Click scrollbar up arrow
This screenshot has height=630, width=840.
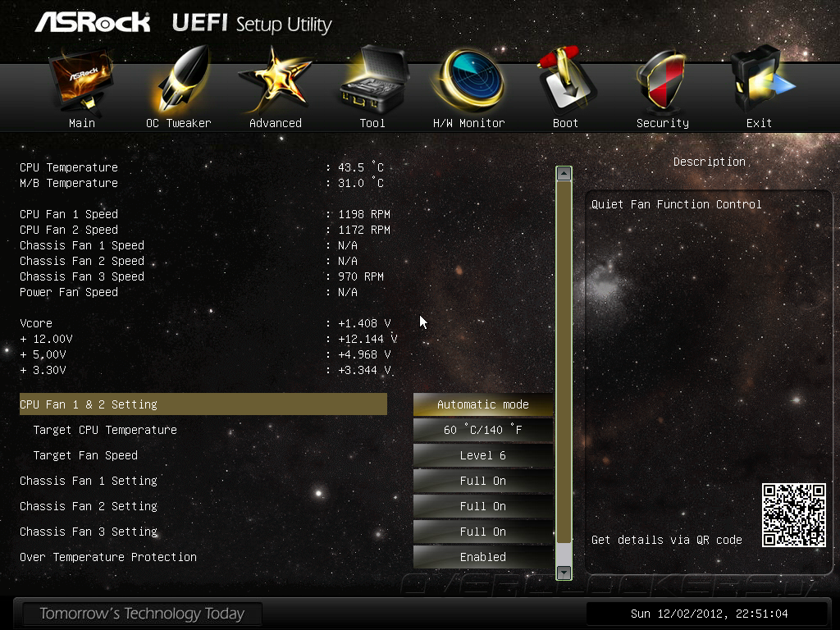click(x=564, y=174)
